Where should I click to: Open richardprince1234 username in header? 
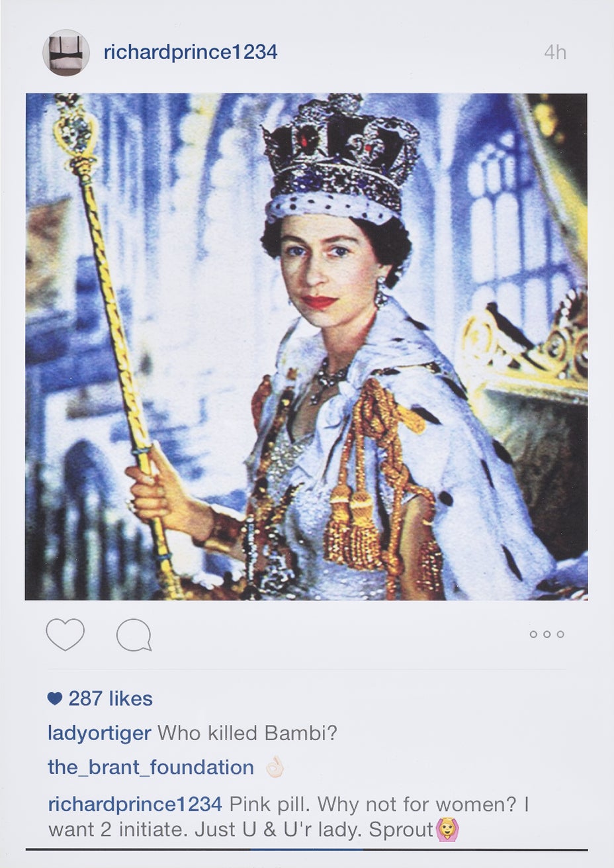click(x=191, y=52)
